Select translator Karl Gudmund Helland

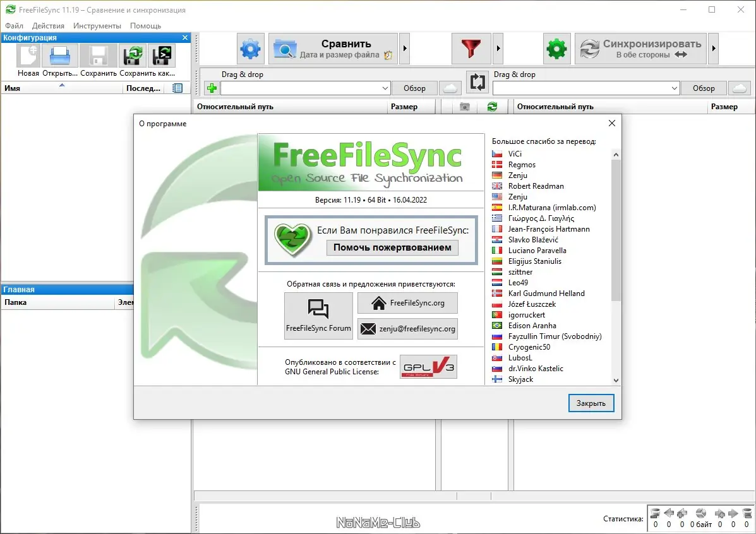pyautogui.click(x=546, y=293)
